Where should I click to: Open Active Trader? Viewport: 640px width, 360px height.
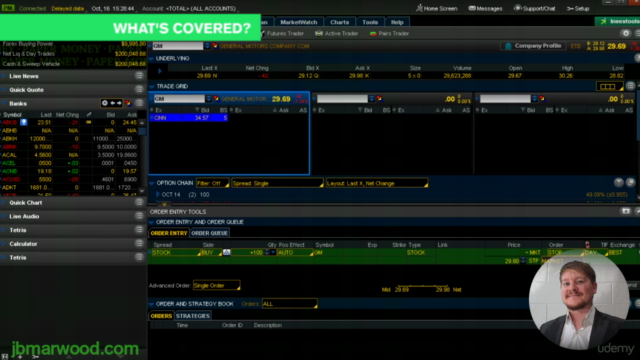(x=337, y=33)
